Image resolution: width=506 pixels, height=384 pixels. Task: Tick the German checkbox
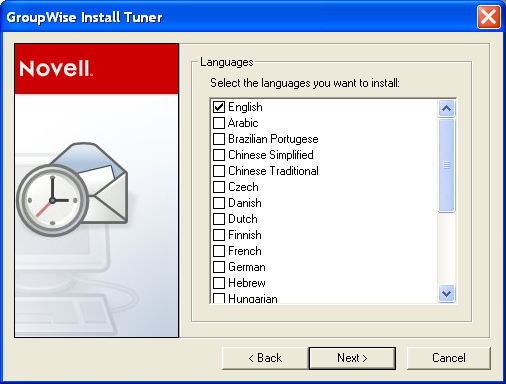[219, 267]
